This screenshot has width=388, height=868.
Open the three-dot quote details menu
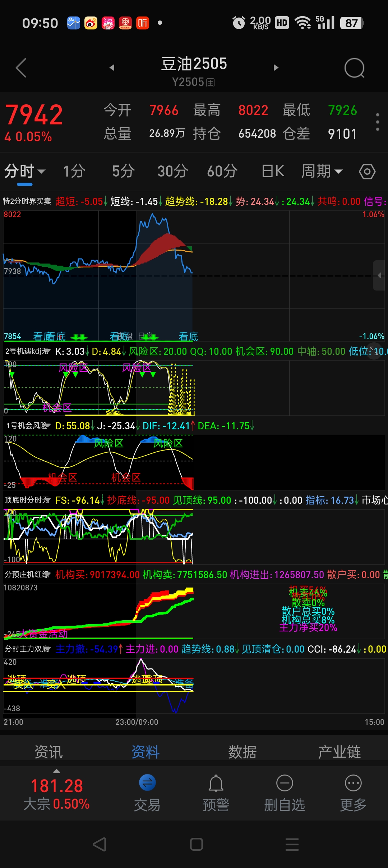377,122
